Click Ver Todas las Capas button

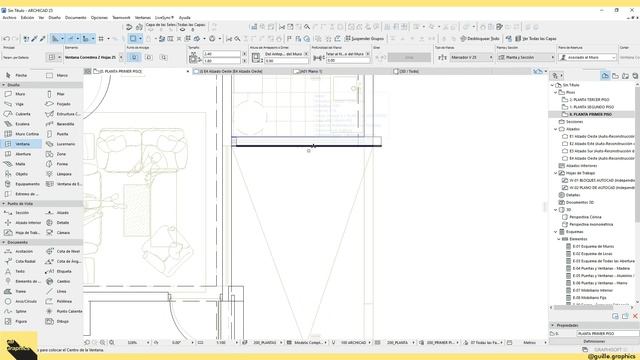tap(536, 39)
